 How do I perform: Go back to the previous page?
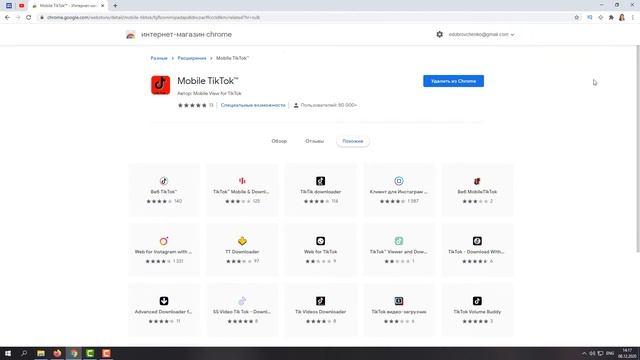click(x=7, y=17)
